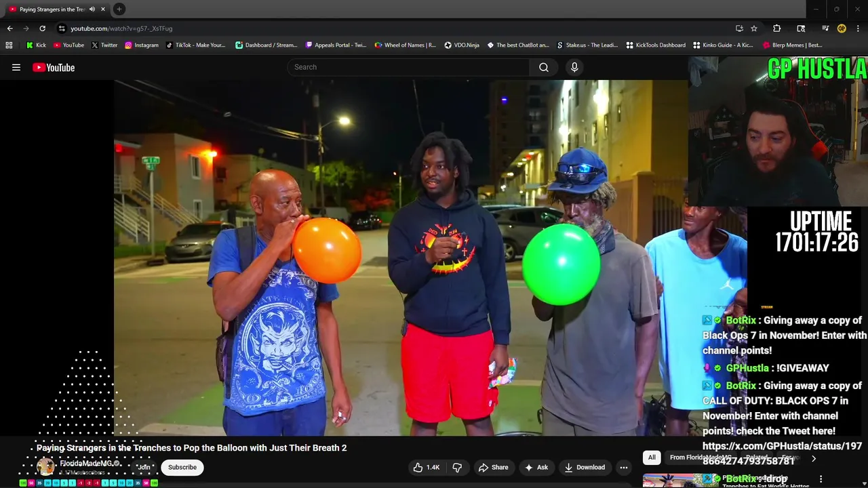
Task: Open FloridaMadeMG channel avatar
Action: pos(45,466)
